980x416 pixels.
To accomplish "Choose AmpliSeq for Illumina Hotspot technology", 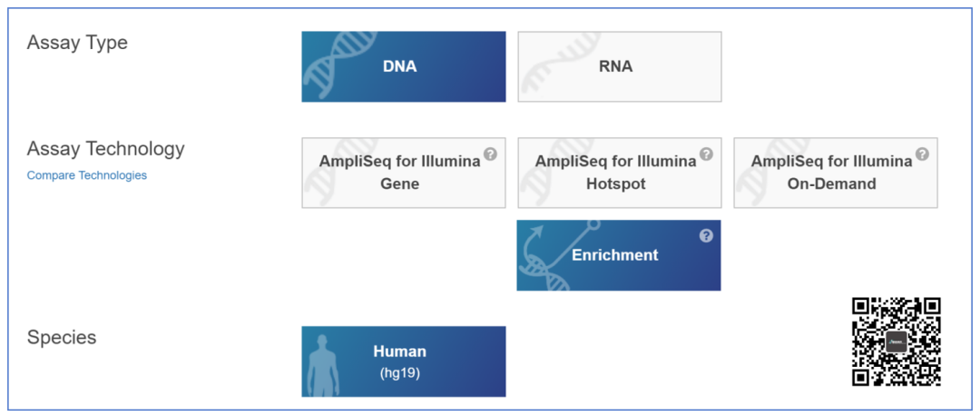I will click(615, 173).
